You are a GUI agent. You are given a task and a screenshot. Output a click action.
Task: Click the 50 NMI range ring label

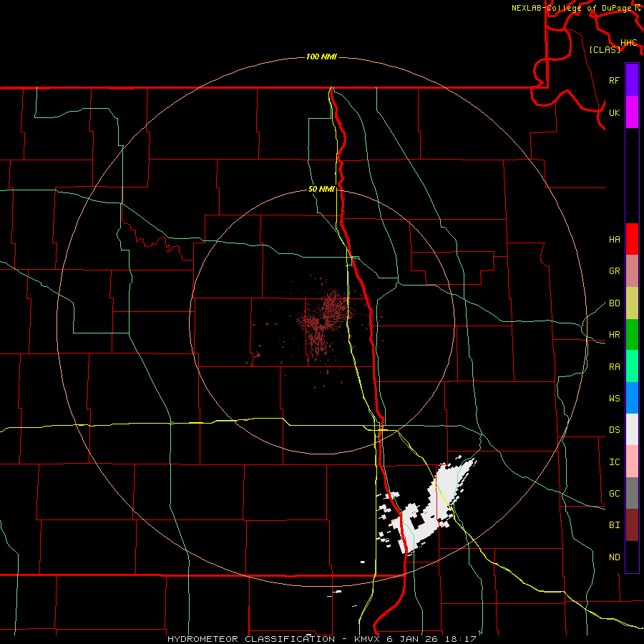(x=321, y=189)
